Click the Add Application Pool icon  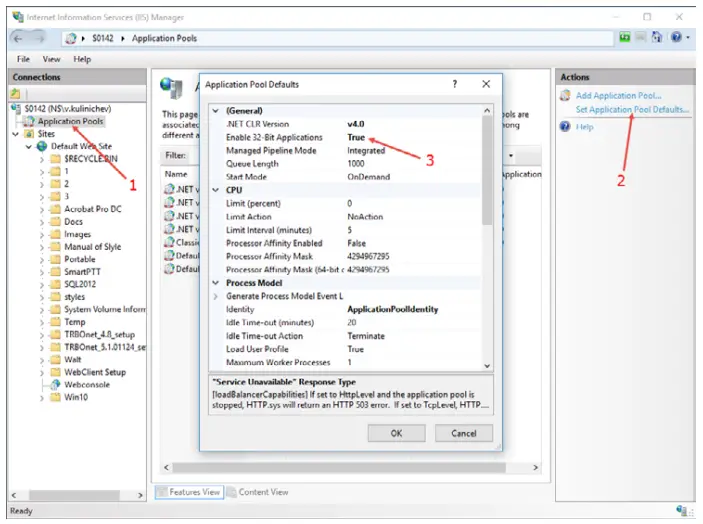(x=566, y=95)
